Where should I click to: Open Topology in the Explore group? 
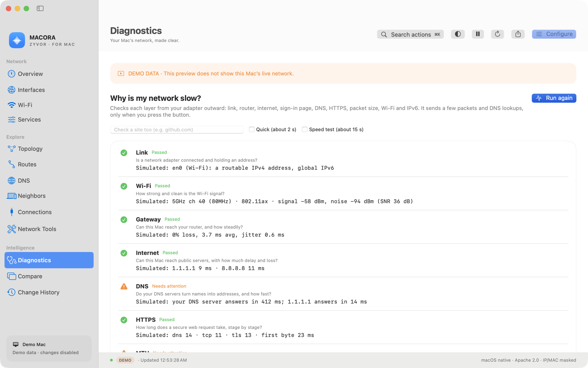click(x=49, y=149)
